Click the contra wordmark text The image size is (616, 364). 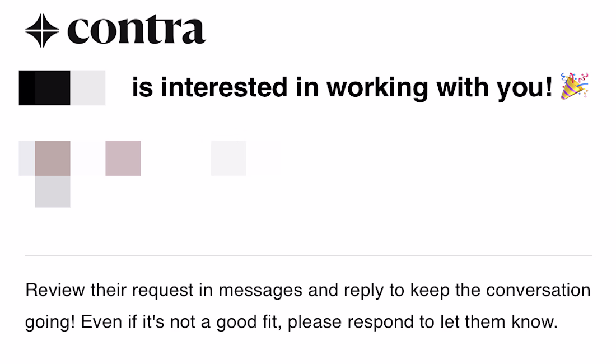[x=137, y=30]
